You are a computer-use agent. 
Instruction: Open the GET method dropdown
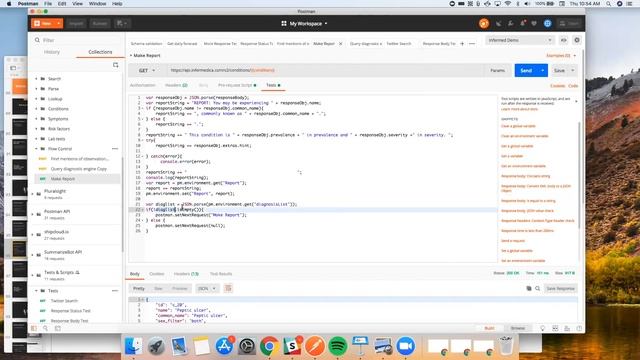coord(147,70)
